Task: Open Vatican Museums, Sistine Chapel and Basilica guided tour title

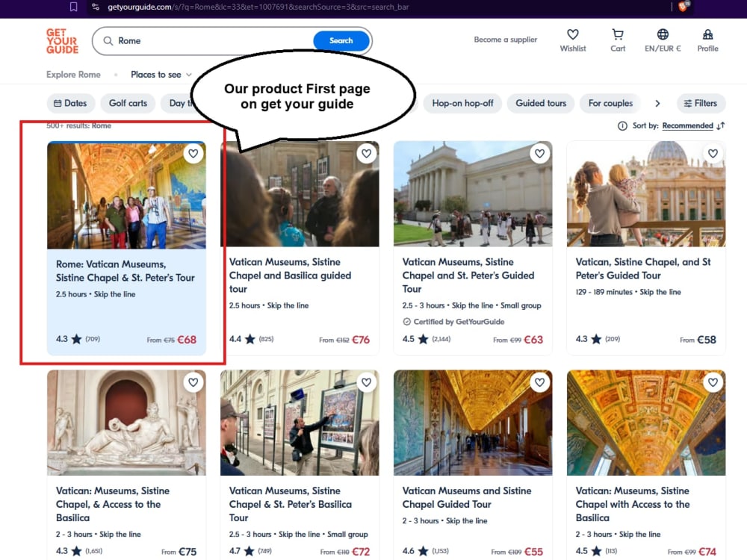Action: (x=290, y=276)
